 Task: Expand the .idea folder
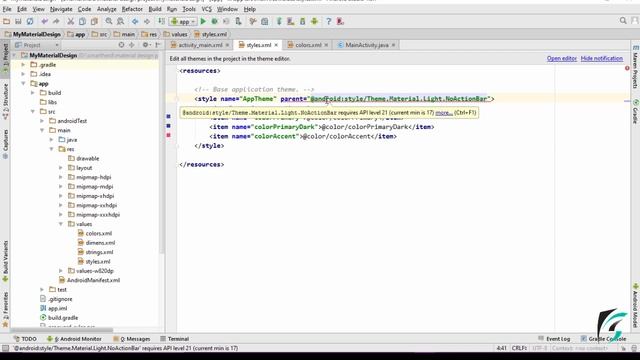(x=23, y=74)
